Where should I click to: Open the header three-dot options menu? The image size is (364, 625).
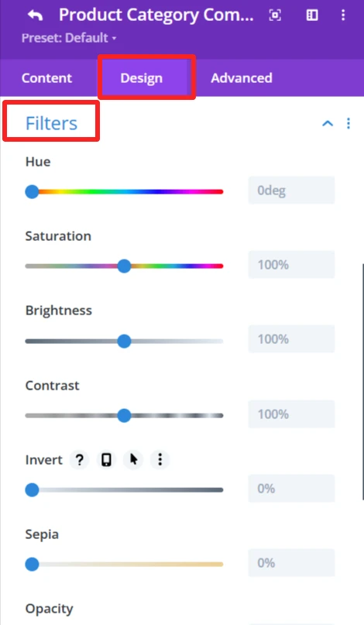point(343,15)
